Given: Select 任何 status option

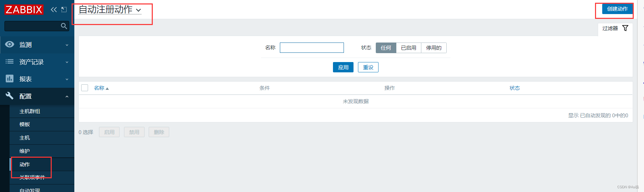Looking at the screenshot, I should 386,48.
